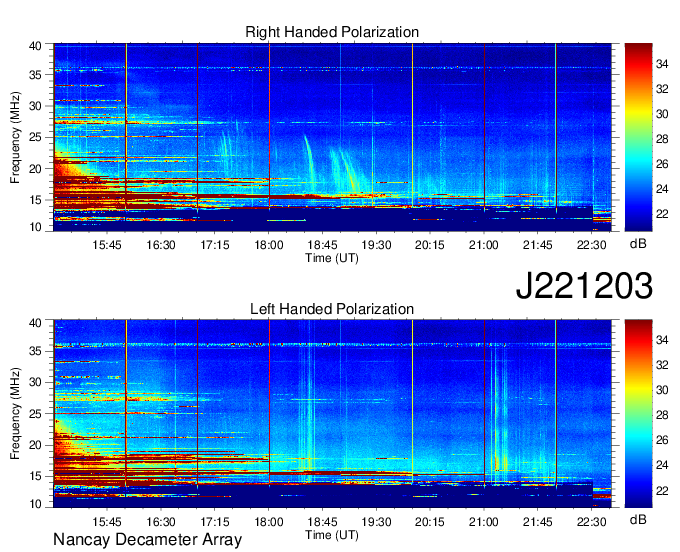Click 18:45 tick on right-handed time axis
Viewport: 680px width, 552px height.
click(323, 245)
